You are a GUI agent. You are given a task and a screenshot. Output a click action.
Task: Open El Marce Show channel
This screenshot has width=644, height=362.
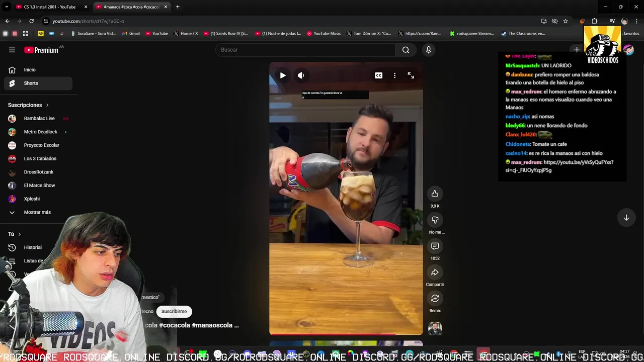(38, 186)
